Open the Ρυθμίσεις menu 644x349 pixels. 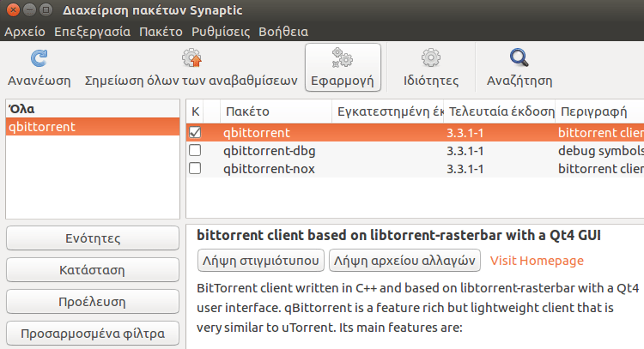click(x=221, y=32)
